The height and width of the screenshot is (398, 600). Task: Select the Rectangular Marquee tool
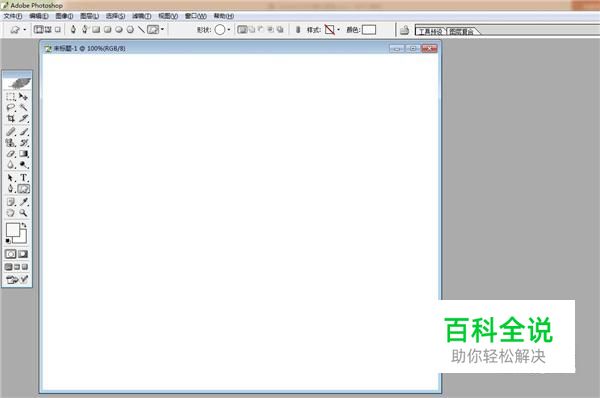(11, 96)
